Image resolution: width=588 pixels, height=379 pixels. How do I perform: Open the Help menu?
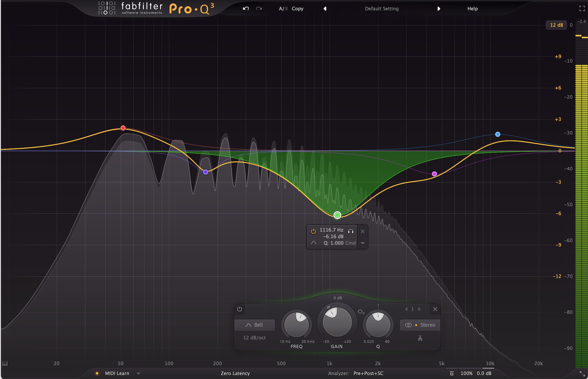(472, 9)
